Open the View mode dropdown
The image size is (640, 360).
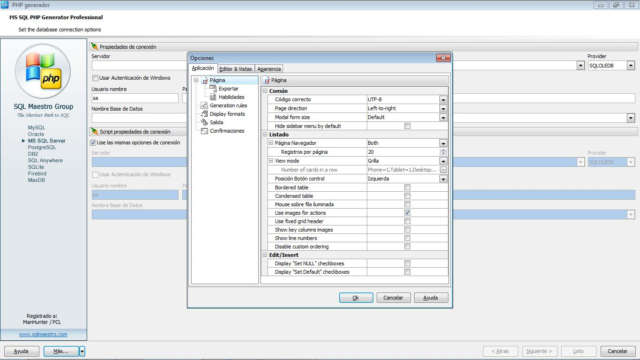443,161
